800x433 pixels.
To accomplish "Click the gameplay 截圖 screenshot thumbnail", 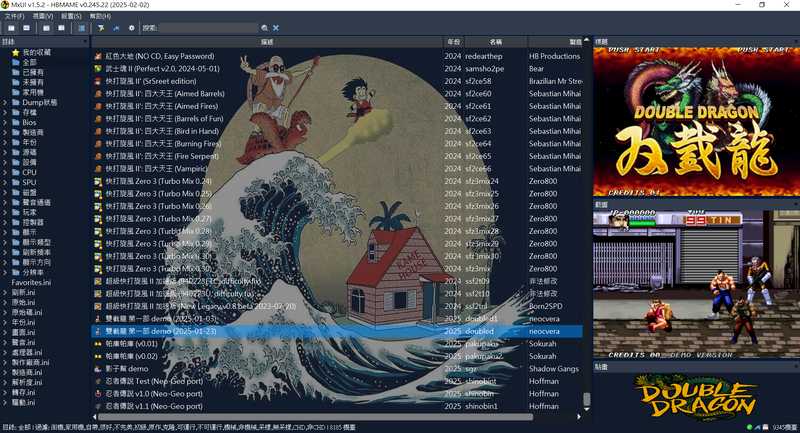I will click(x=696, y=284).
